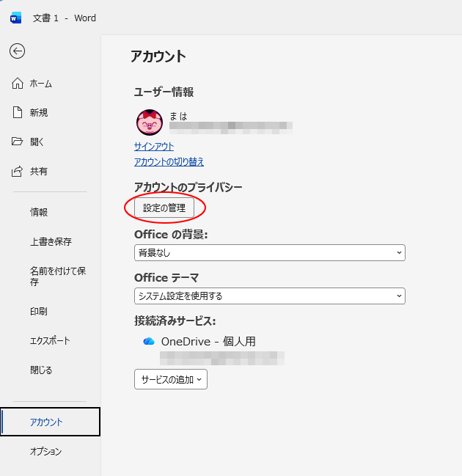Click the pig avatar profile picture
This screenshot has height=476, width=462.
[x=150, y=122]
